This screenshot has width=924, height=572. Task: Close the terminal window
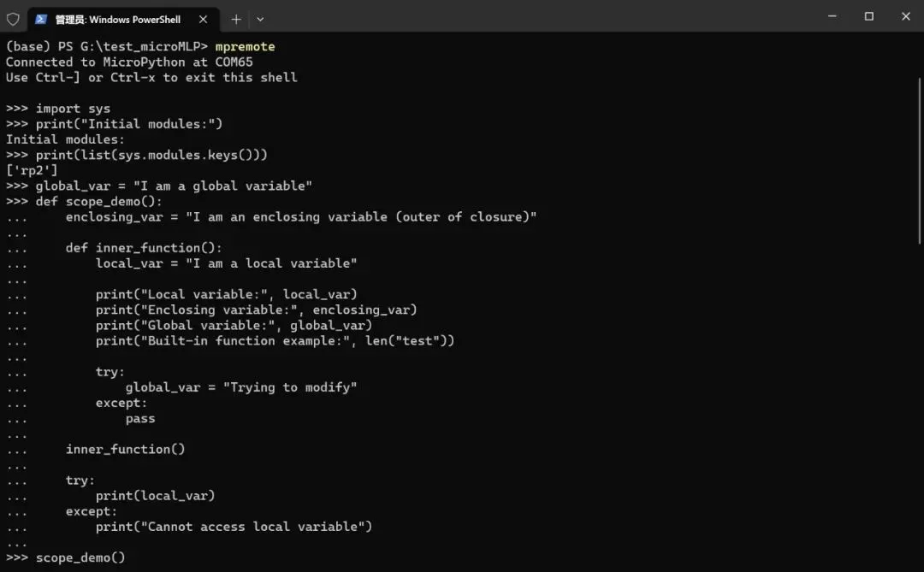pos(906,16)
